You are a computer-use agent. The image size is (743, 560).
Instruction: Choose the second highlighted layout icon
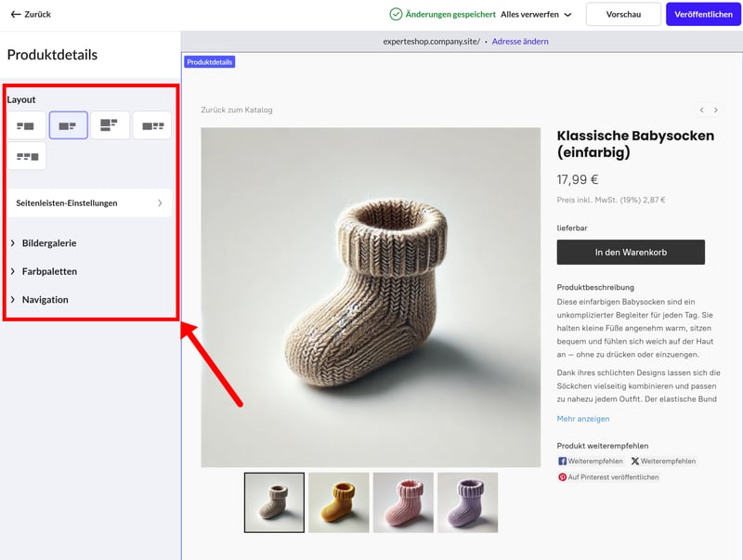(x=68, y=125)
